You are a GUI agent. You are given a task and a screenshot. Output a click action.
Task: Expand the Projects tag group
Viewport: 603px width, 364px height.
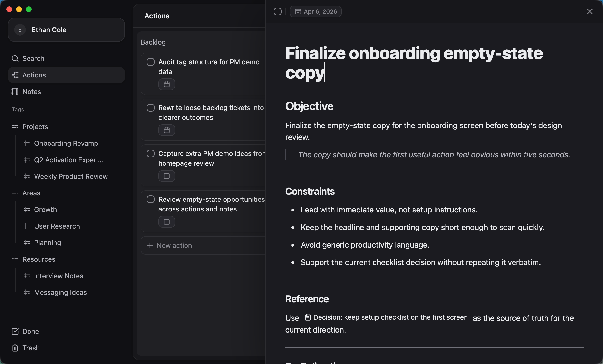tap(35, 127)
